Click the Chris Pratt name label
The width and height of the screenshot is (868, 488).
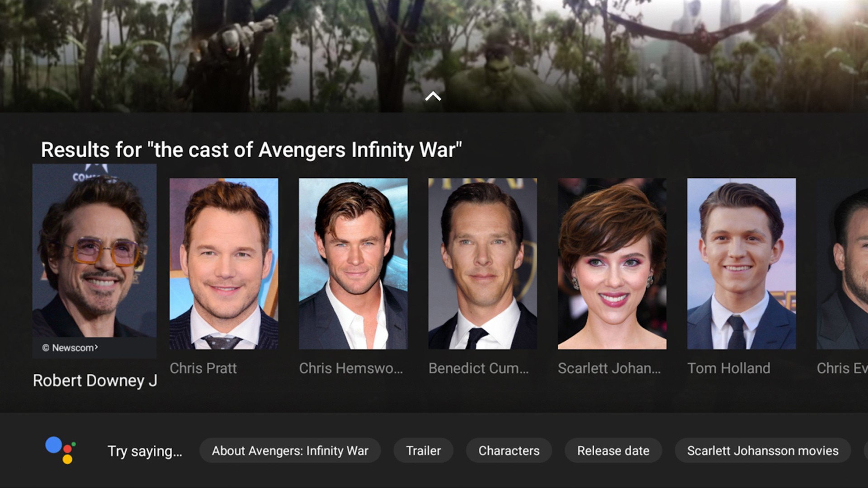coord(203,368)
